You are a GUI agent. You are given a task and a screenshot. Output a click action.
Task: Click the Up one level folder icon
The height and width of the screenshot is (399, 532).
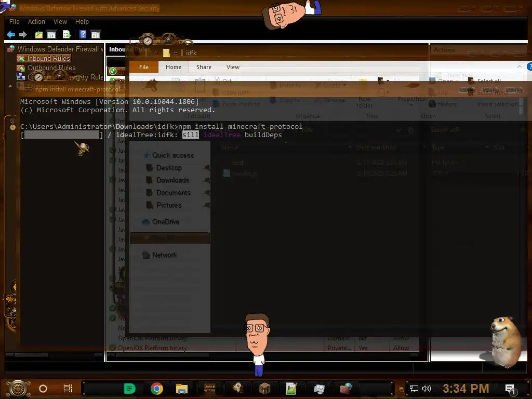tap(39, 35)
